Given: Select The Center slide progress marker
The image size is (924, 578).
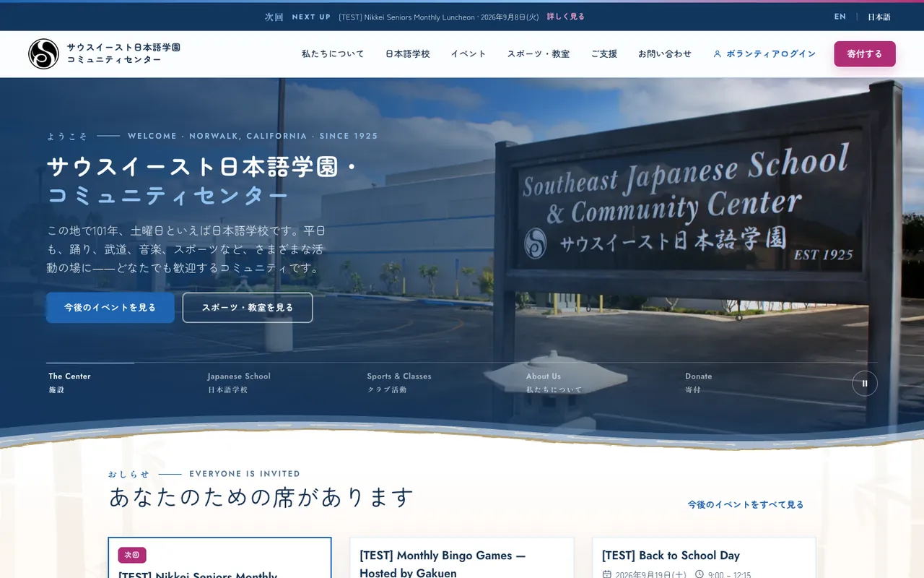Looking at the screenshot, I should tap(90, 363).
